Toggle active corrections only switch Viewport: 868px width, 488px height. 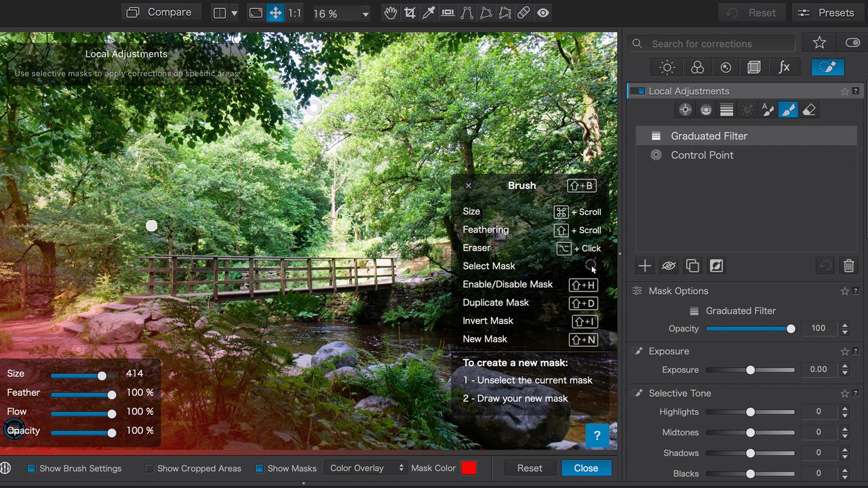852,43
